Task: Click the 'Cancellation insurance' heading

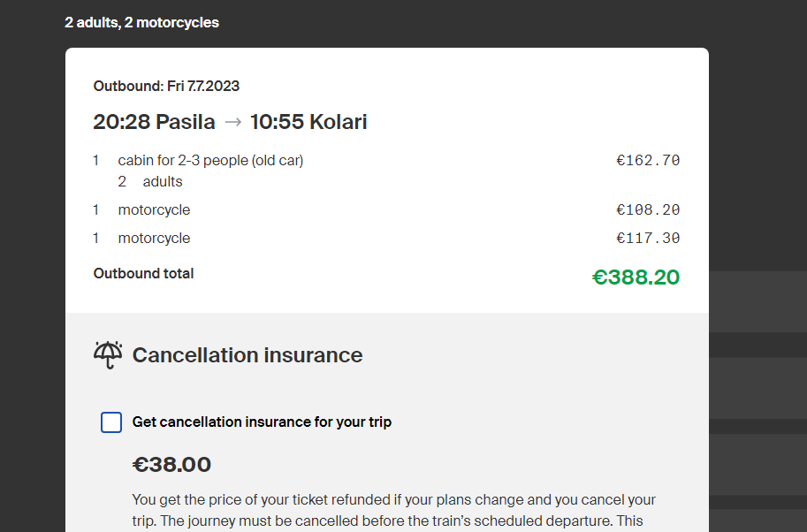Action: point(247,355)
